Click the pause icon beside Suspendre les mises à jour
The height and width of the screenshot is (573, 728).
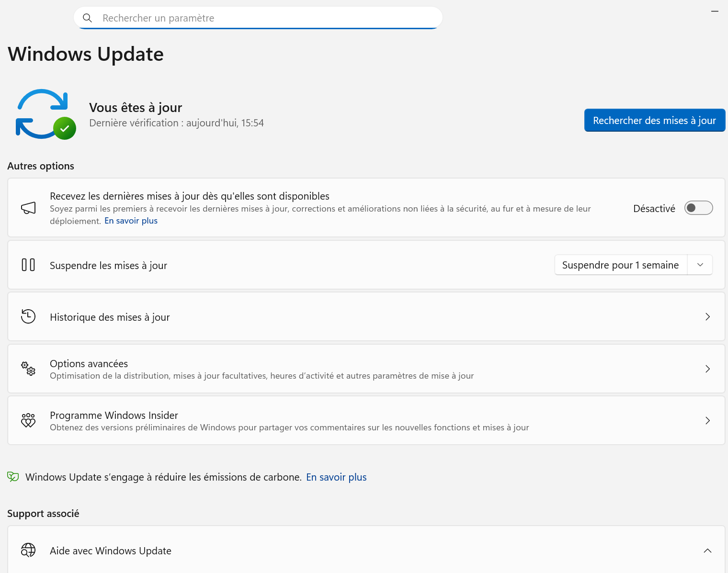(28, 265)
